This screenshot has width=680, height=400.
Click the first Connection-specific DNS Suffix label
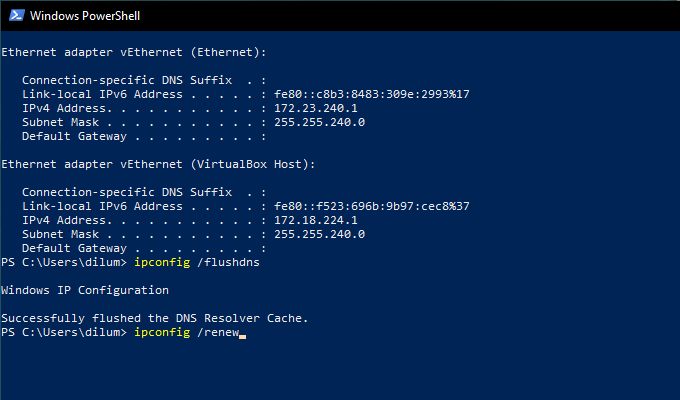(109, 80)
